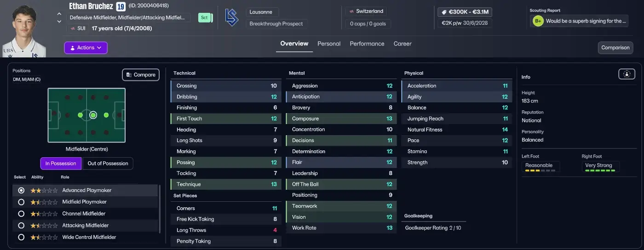Select the highlighted central midfielder position dot
Viewport: 644px width, 250px height.
point(93,115)
